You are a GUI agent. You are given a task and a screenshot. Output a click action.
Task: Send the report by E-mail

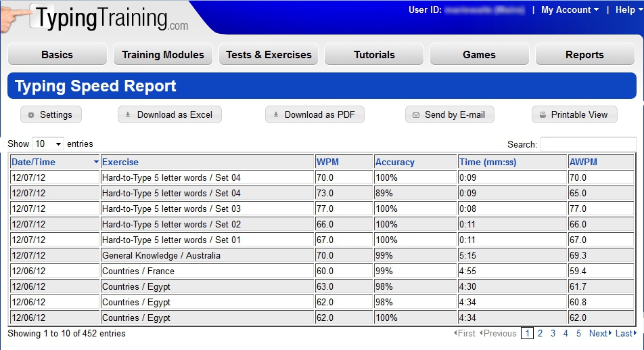tap(449, 115)
